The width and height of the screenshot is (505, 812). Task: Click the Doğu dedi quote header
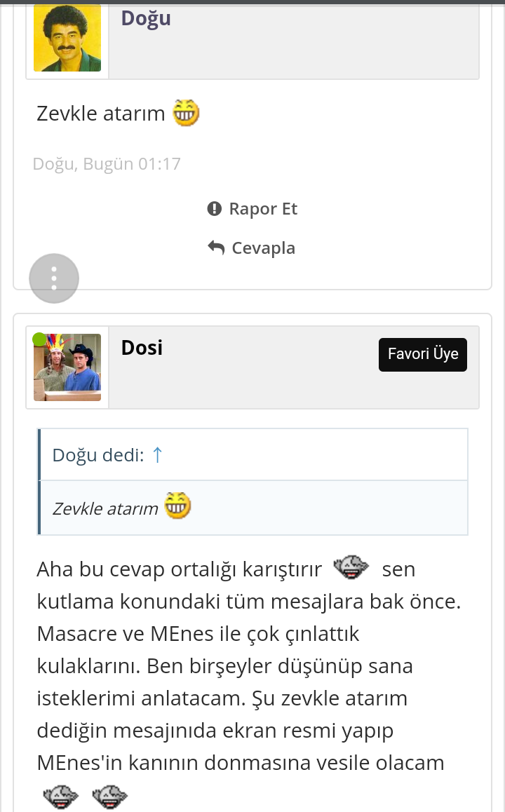coord(97,455)
